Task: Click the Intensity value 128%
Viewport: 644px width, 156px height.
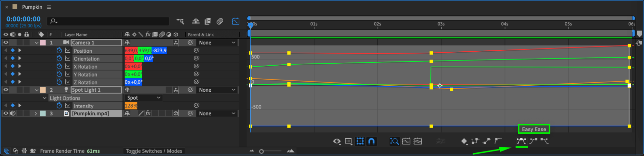Action: click(x=131, y=106)
